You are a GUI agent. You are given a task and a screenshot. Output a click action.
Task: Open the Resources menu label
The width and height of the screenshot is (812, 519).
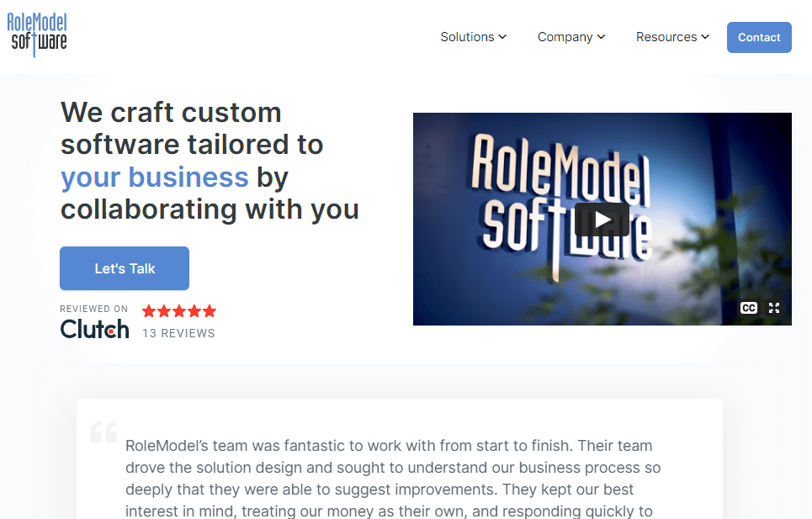pyautogui.click(x=666, y=37)
